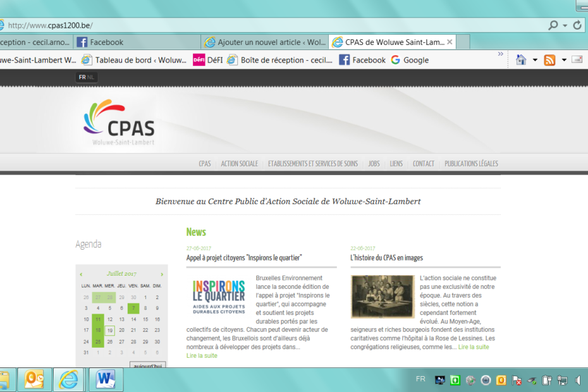The width and height of the screenshot is (588, 392).
Task: Switch site language to NL
Action: point(92,77)
